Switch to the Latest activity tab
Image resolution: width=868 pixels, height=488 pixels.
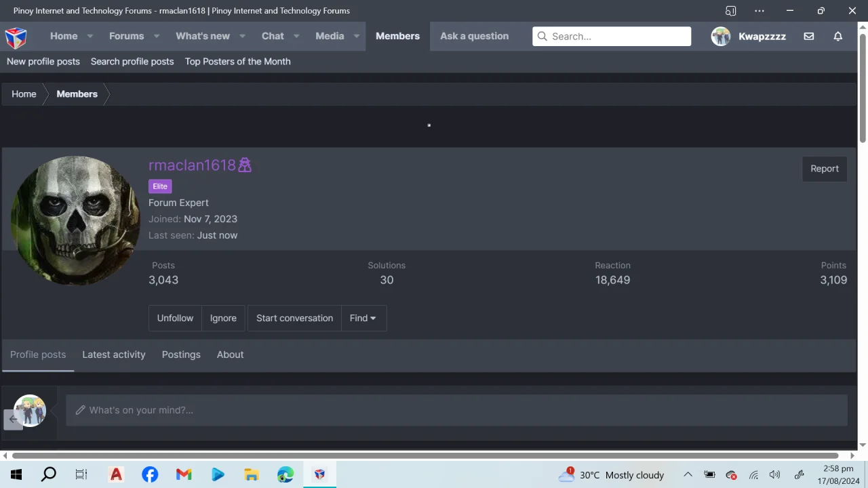click(x=114, y=354)
